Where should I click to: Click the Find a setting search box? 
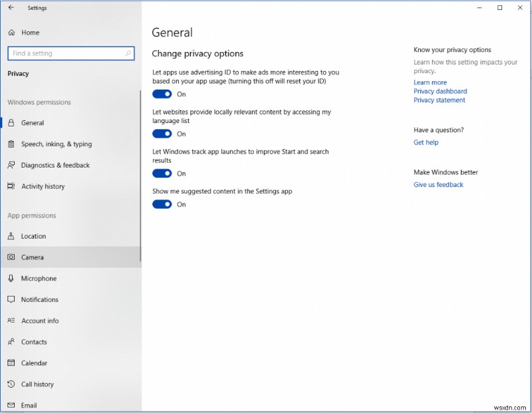[70, 53]
